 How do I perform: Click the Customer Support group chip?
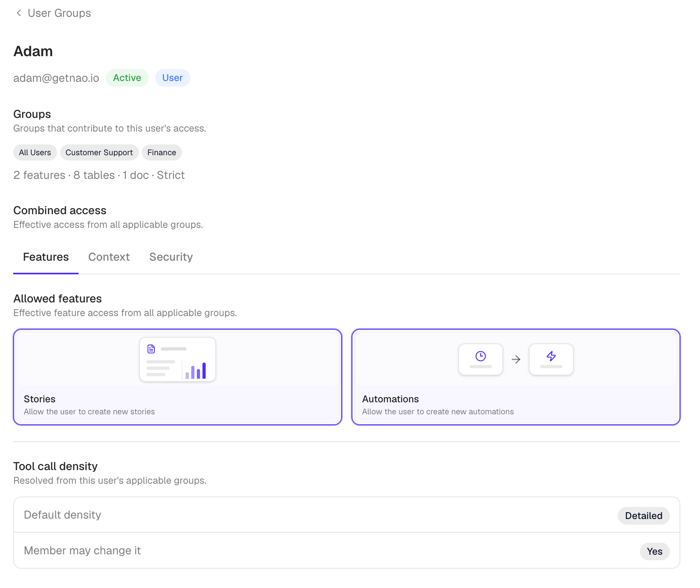99,152
